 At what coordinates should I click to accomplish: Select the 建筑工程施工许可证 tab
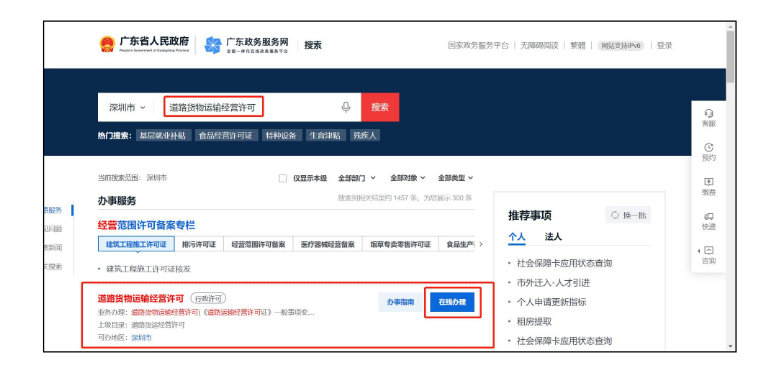point(136,245)
